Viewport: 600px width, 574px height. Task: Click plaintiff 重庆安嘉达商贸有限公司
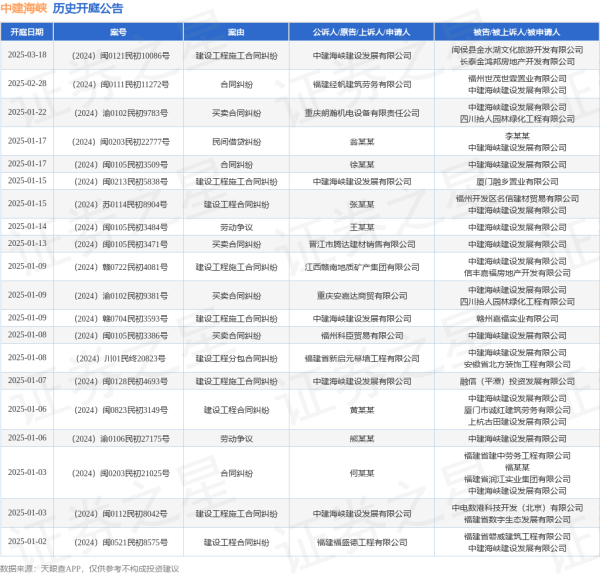point(362,296)
